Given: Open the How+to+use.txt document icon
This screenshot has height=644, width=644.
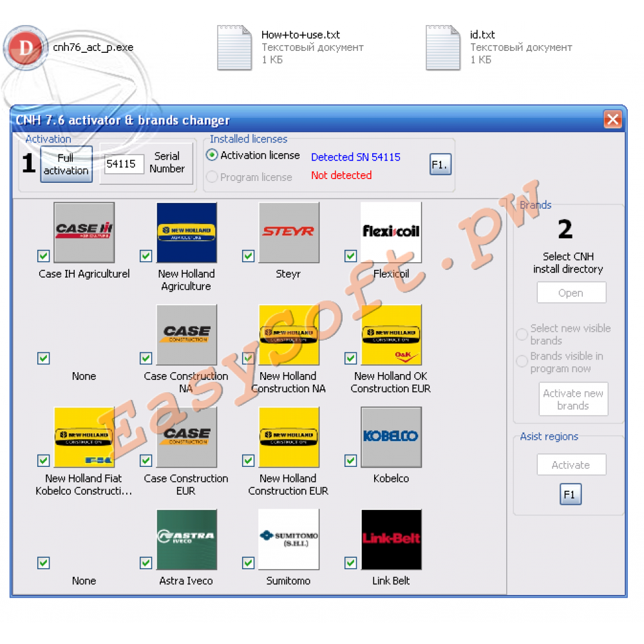Looking at the screenshot, I should [234, 48].
